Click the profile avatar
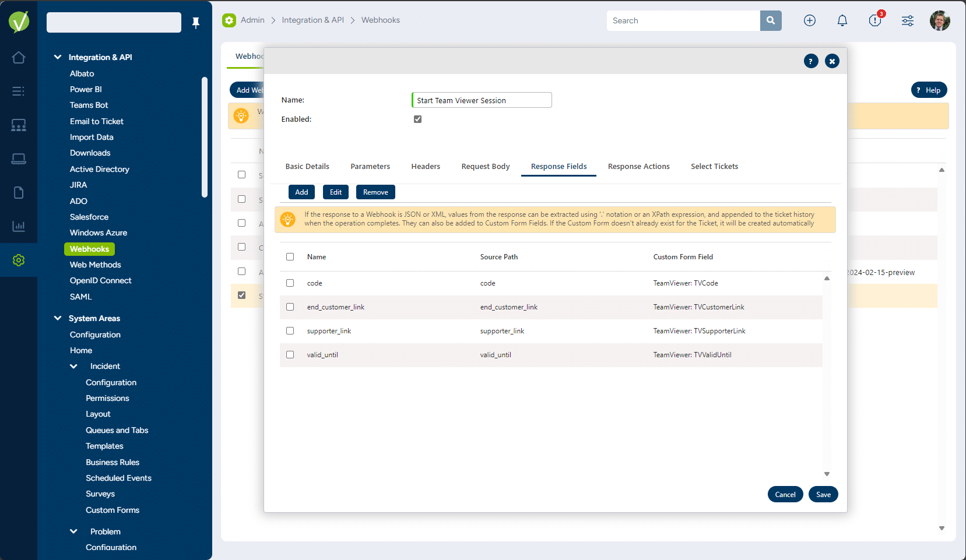This screenshot has width=966, height=560. 940,20
